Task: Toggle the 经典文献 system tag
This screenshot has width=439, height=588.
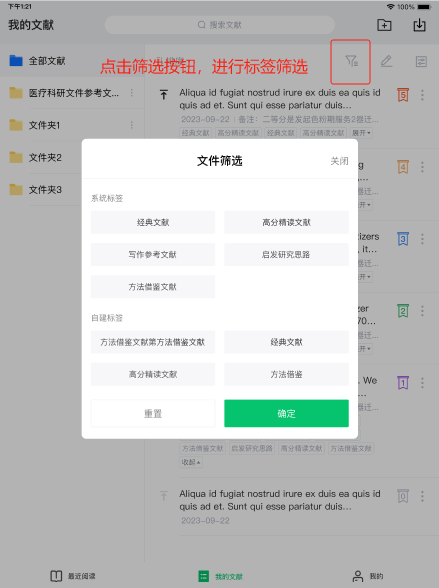Action: click(153, 222)
